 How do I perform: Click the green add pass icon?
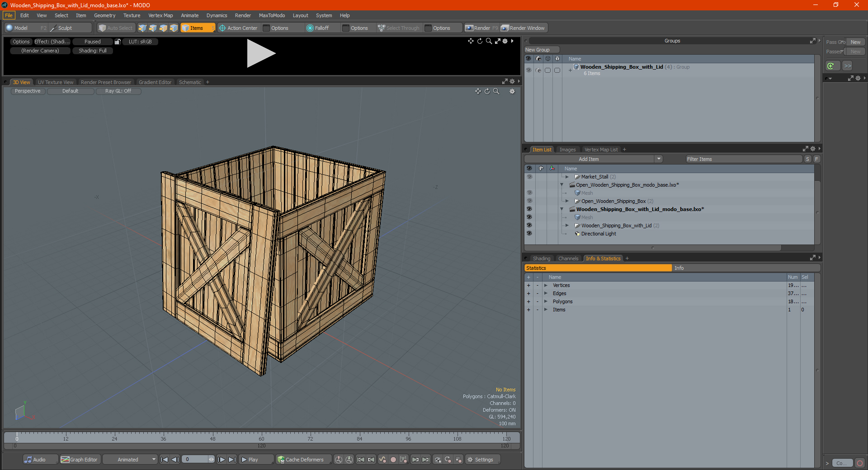tap(831, 66)
